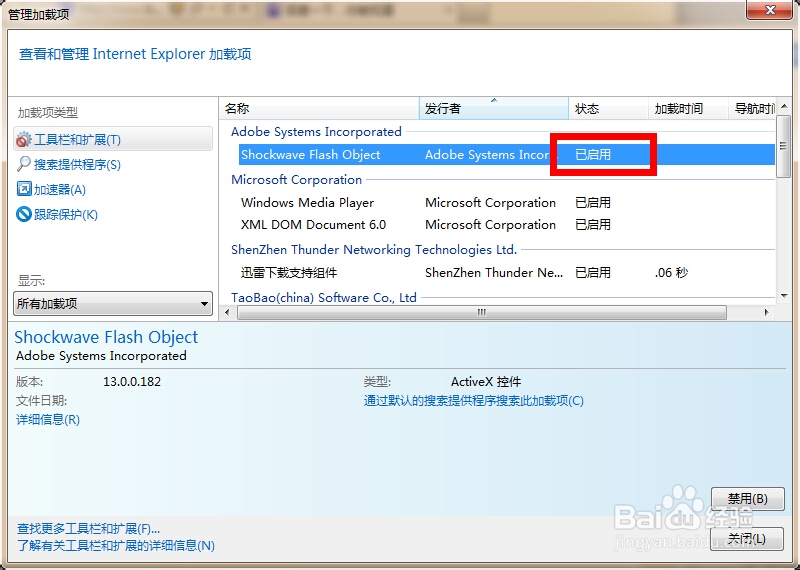Sort by the 加载时间 column header
The image size is (800, 570).
[x=688, y=108]
